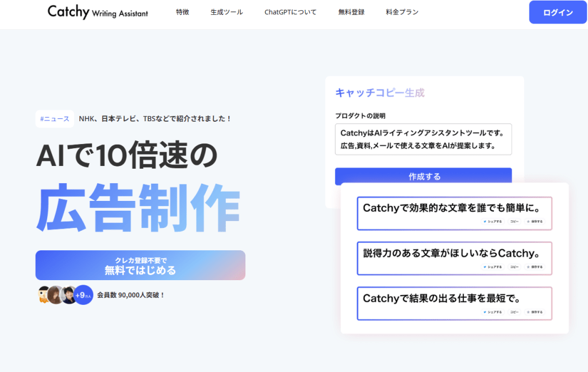Click the 'Catchyで結果の出る仕事を最短で。' text
588x372 pixels.
pos(443,298)
